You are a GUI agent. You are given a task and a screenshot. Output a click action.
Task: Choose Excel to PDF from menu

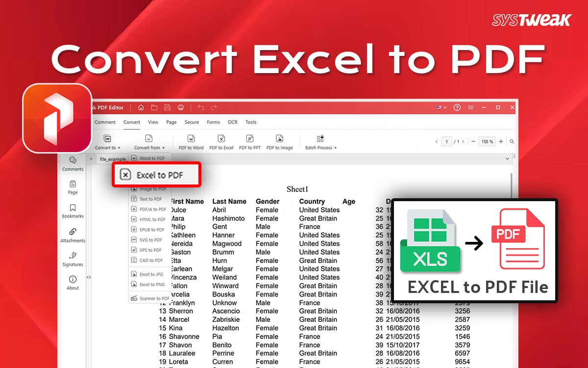(x=156, y=175)
